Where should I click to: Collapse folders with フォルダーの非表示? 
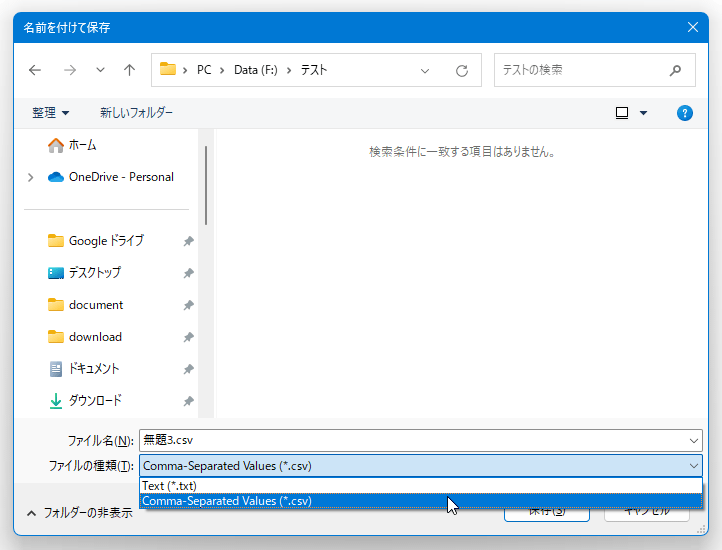pyautogui.click(x=80, y=512)
